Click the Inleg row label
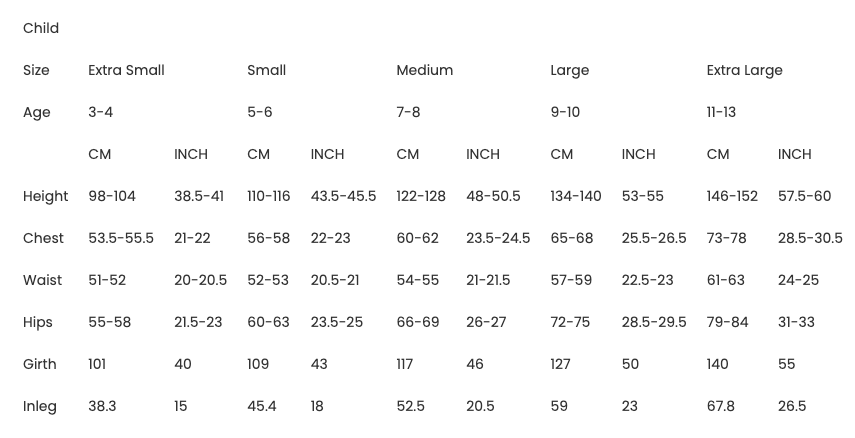The height and width of the screenshot is (438, 855). click(x=40, y=406)
